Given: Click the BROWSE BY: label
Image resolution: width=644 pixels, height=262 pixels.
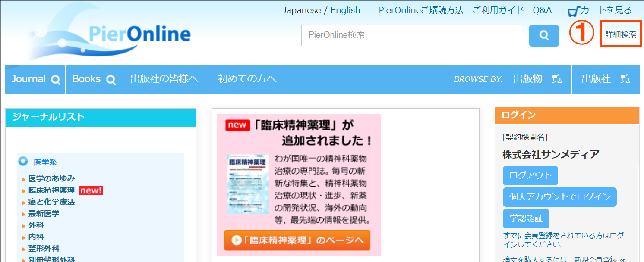Looking at the screenshot, I should [478, 79].
